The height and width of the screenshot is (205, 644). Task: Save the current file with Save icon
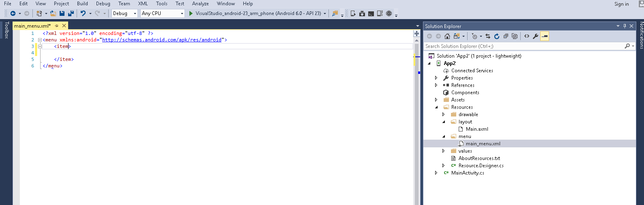coord(62,13)
